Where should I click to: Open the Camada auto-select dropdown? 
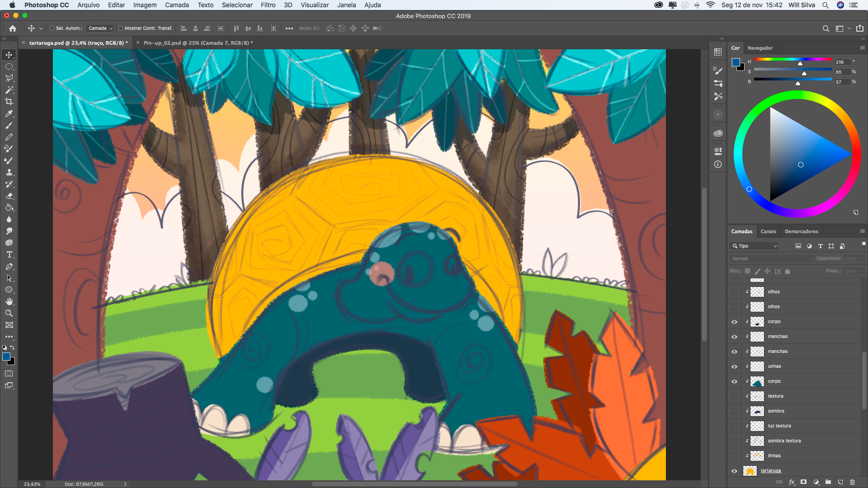pyautogui.click(x=100, y=28)
